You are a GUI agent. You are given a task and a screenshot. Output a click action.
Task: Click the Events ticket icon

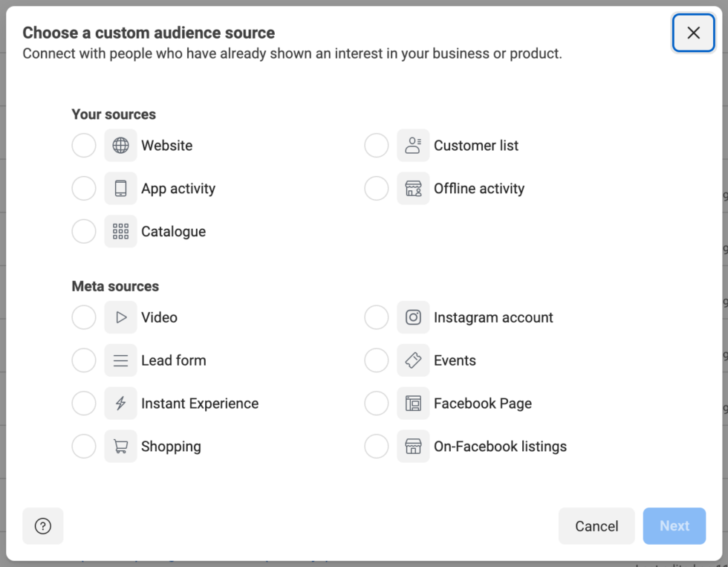[x=413, y=360]
